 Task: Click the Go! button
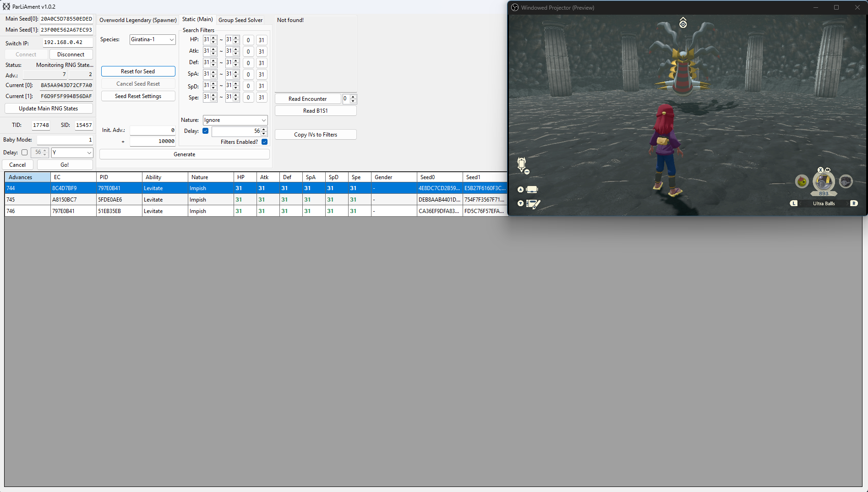pos(65,165)
